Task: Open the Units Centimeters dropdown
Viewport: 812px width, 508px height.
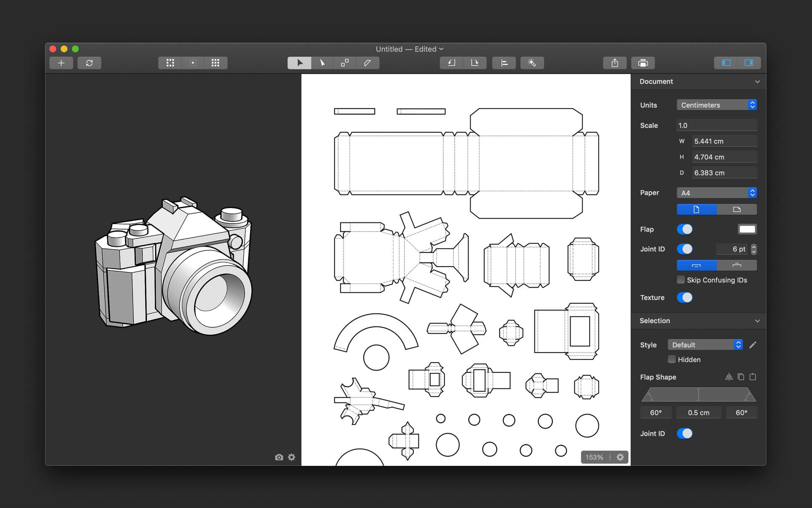Action: [x=716, y=105]
